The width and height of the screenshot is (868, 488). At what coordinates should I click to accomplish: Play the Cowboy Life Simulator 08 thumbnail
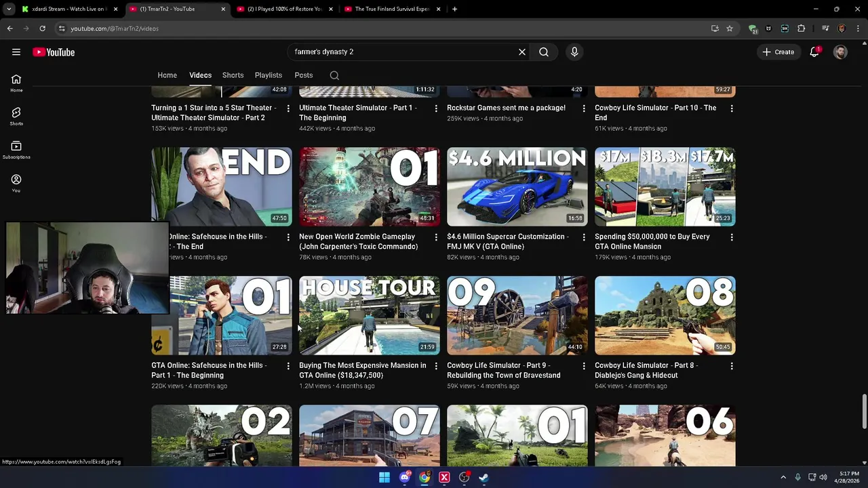pyautogui.click(x=665, y=315)
